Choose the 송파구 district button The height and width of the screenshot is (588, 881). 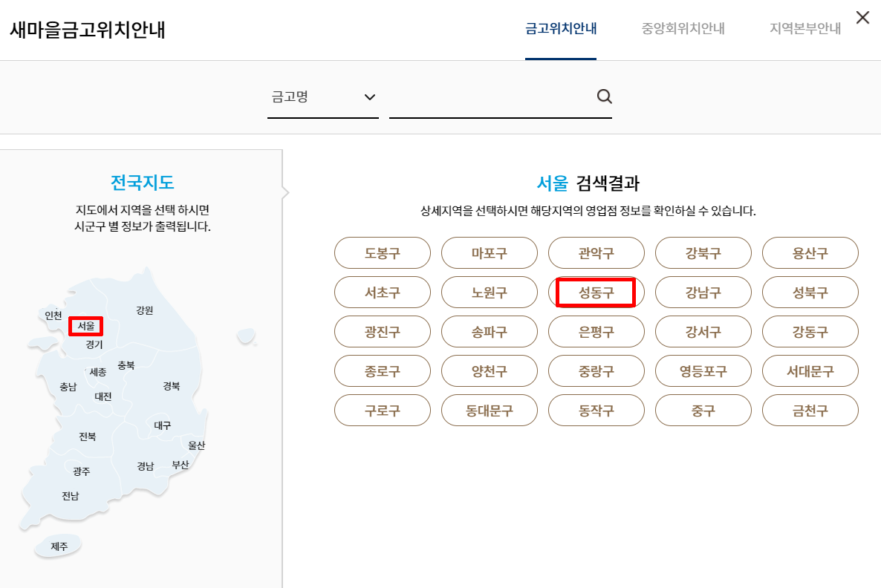tap(490, 331)
